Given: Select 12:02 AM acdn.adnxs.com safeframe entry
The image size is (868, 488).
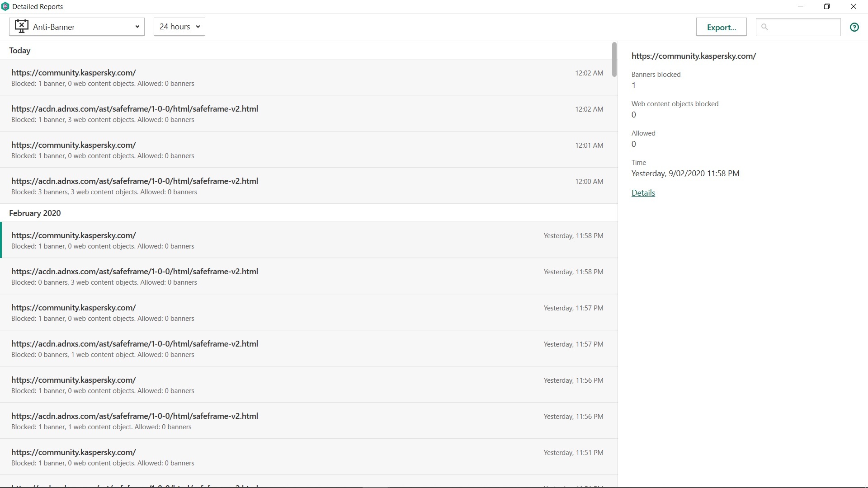Looking at the screenshot, I should [307, 113].
